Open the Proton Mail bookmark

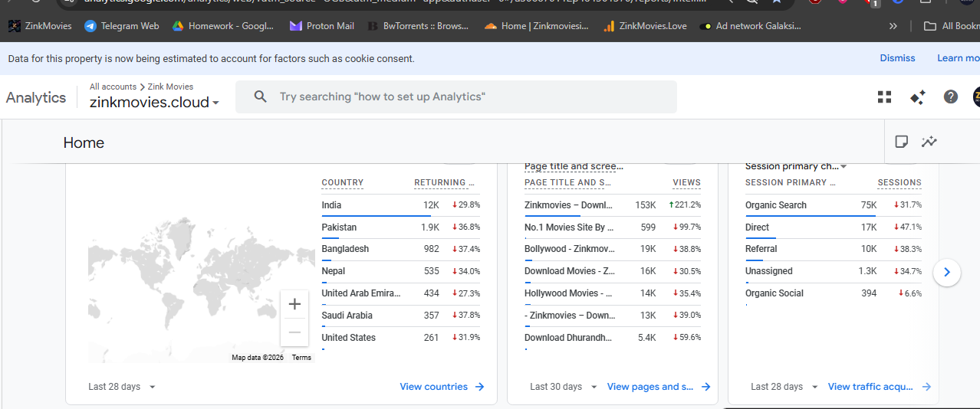point(322,26)
